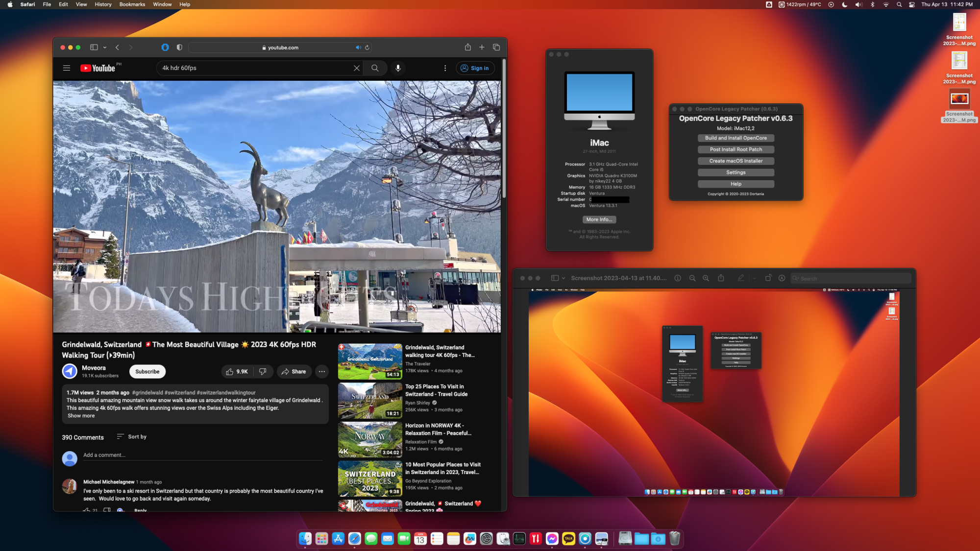Click the YouTube logo
This screenshot has width=980, height=551.
tap(98, 68)
